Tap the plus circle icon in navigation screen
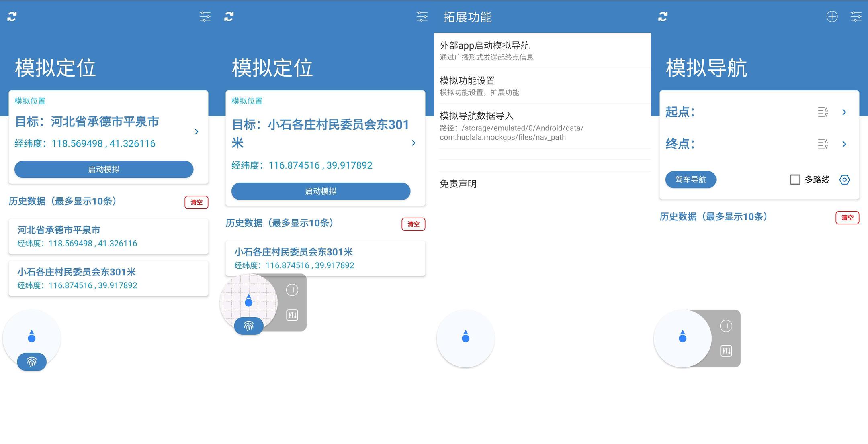The width and height of the screenshot is (868, 444). point(832,16)
